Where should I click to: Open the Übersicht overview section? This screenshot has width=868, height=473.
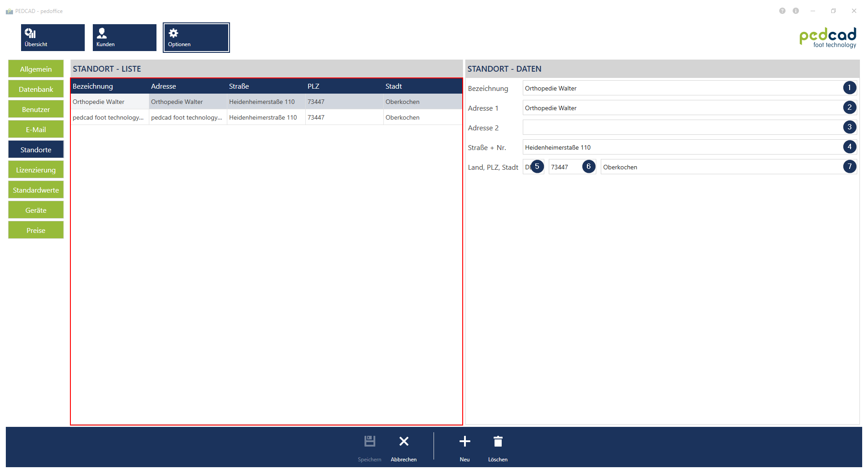point(52,38)
